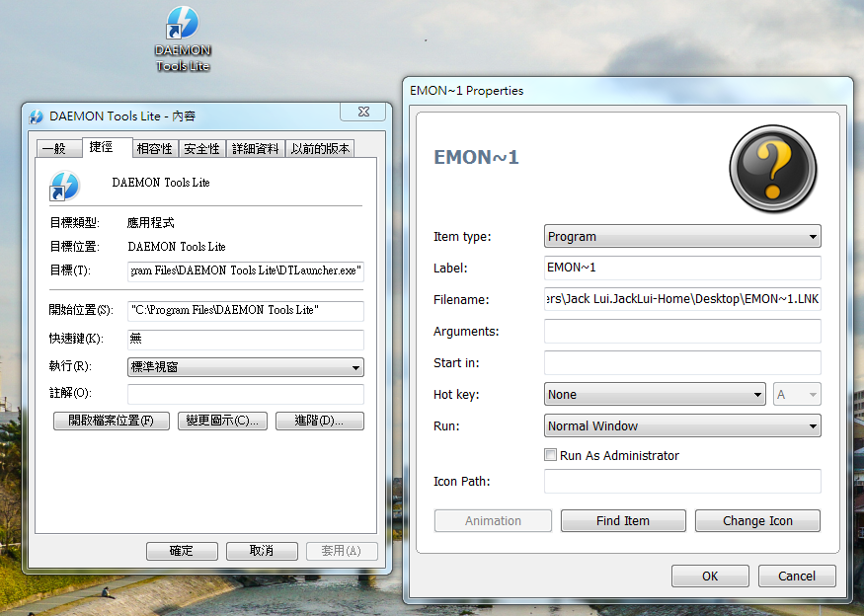
Task: Select the 詳細資料 tab
Action: click(x=255, y=148)
